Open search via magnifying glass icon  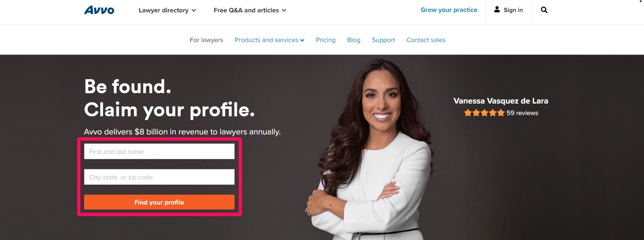pyautogui.click(x=544, y=10)
